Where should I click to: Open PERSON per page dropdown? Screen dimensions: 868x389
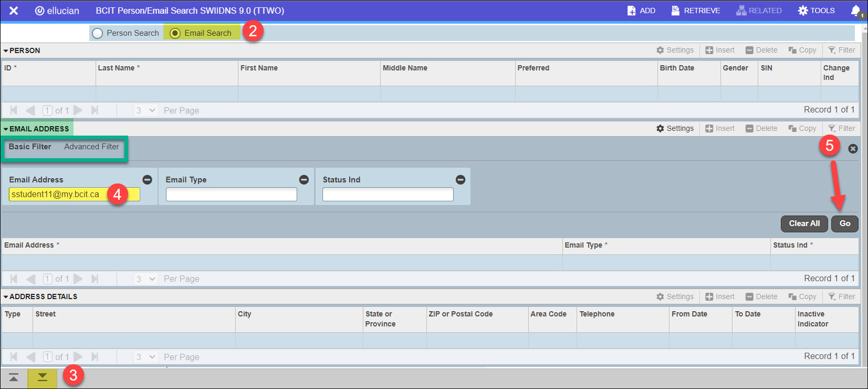click(x=145, y=110)
